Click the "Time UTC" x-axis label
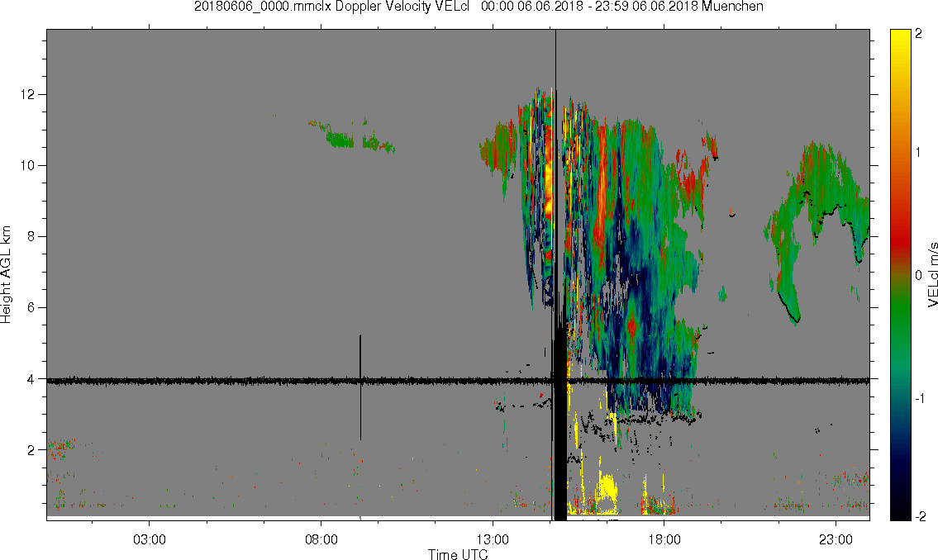 point(458,554)
